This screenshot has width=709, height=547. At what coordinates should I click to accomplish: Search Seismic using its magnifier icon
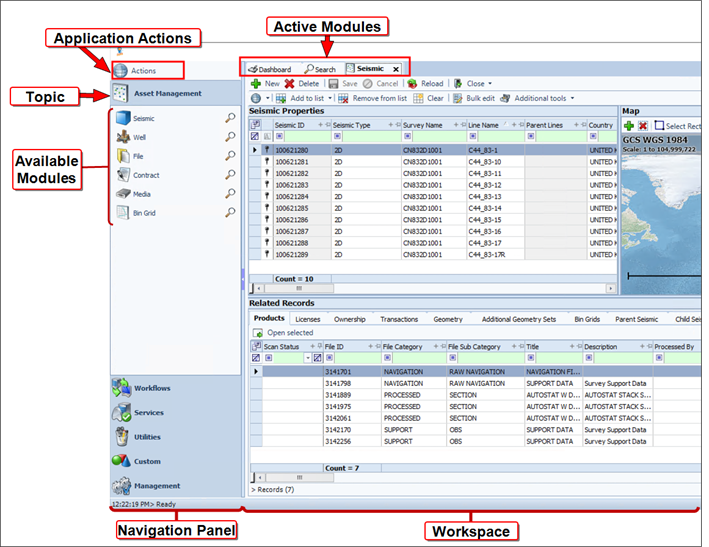(x=231, y=118)
